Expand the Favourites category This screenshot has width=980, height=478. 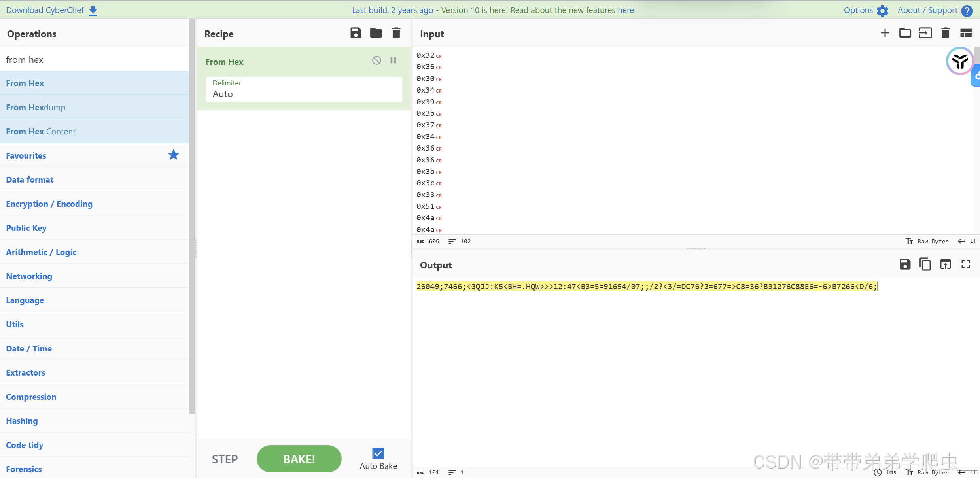[x=95, y=155]
